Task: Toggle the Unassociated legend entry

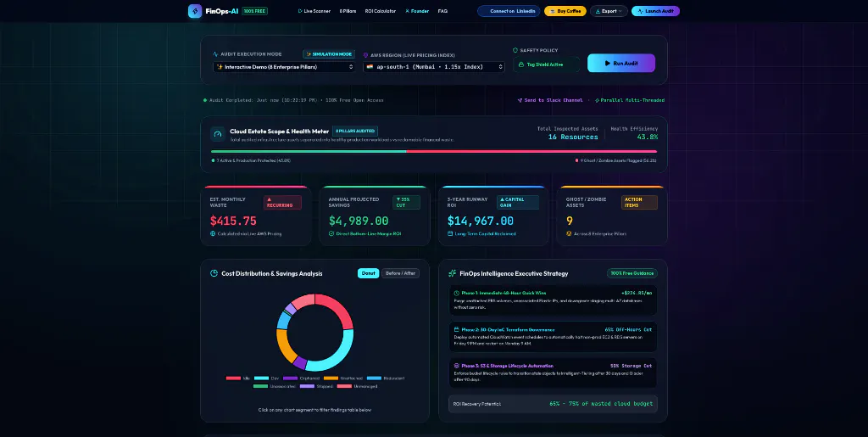Action: click(274, 386)
